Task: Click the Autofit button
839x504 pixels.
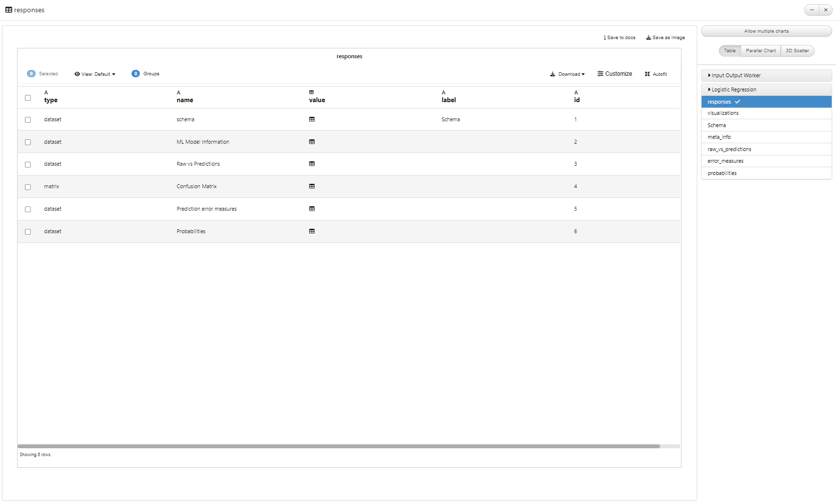Action: coord(656,74)
